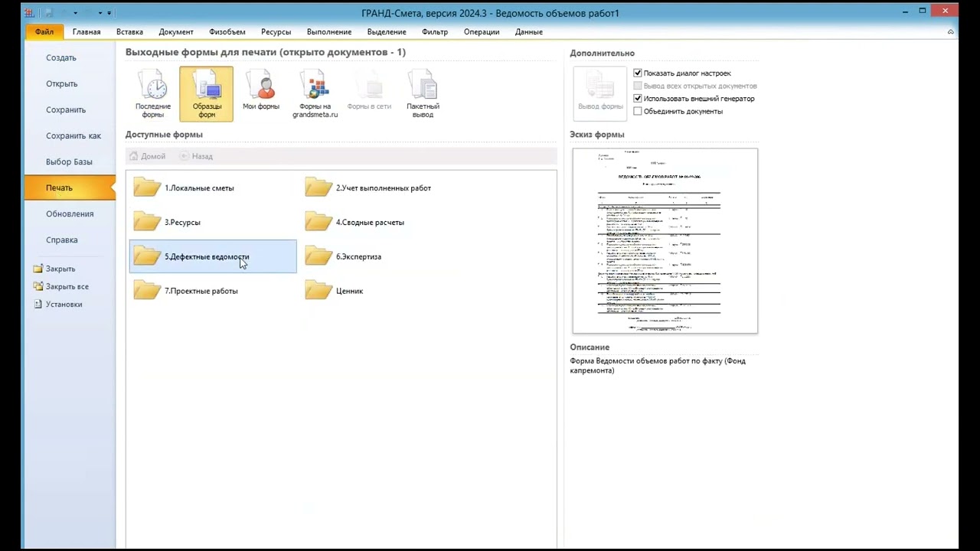Select the Образцы форм icon
This screenshot has height=551, width=980.
pos(207,93)
